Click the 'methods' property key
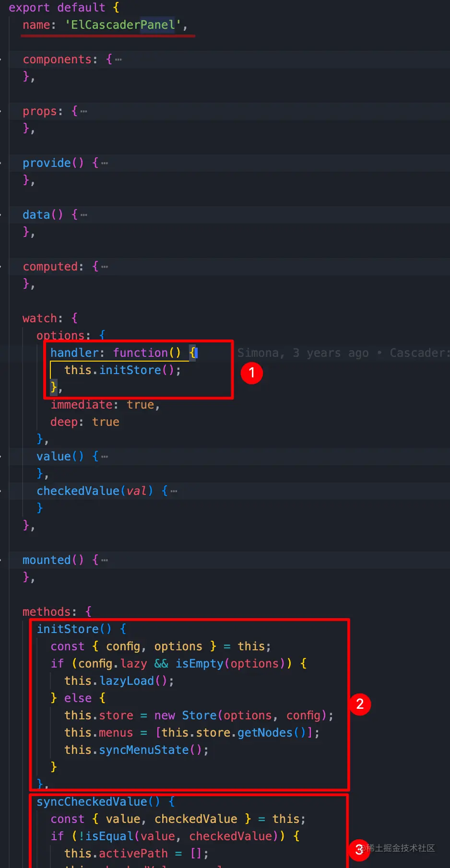The width and height of the screenshot is (450, 868). (x=47, y=612)
